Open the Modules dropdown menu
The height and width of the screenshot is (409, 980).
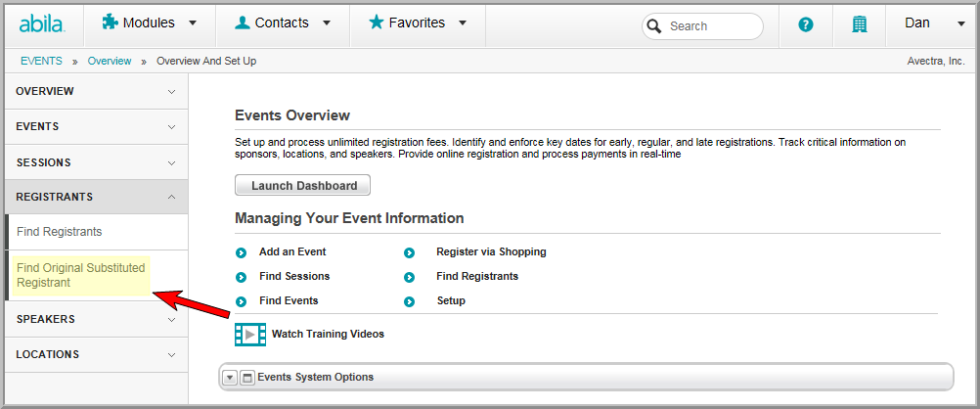click(x=150, y=23)
